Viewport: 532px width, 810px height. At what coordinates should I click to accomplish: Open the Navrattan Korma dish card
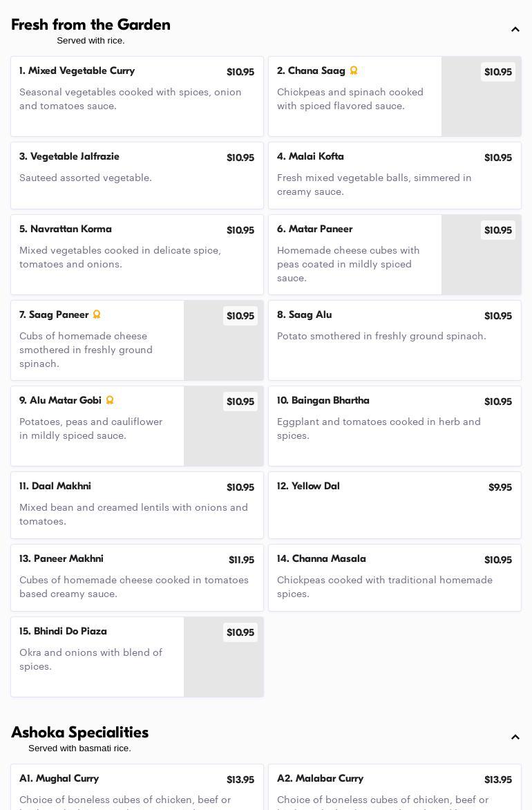(x=137, y=254)
